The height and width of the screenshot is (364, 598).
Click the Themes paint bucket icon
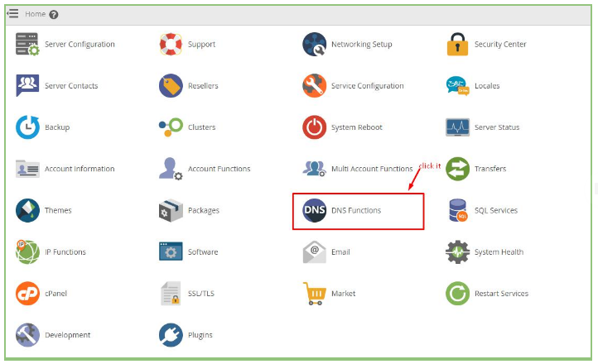point(27,210)
